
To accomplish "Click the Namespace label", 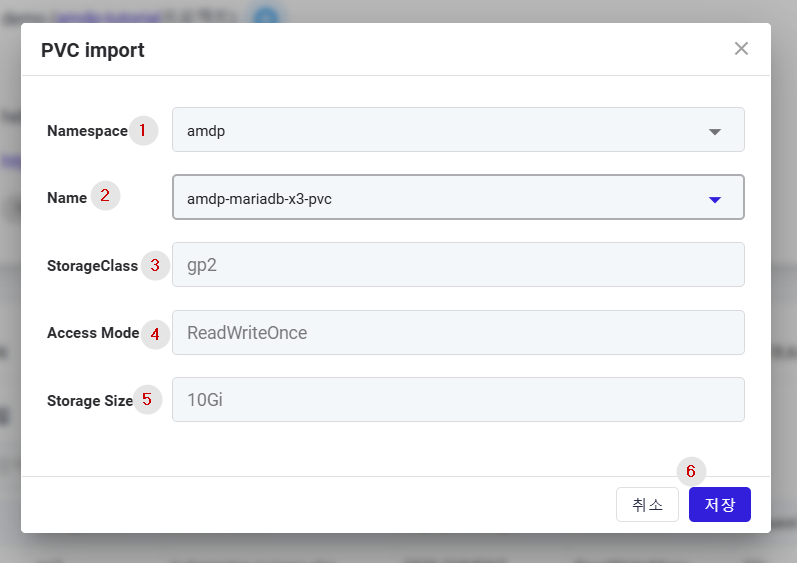I will 87,131.
